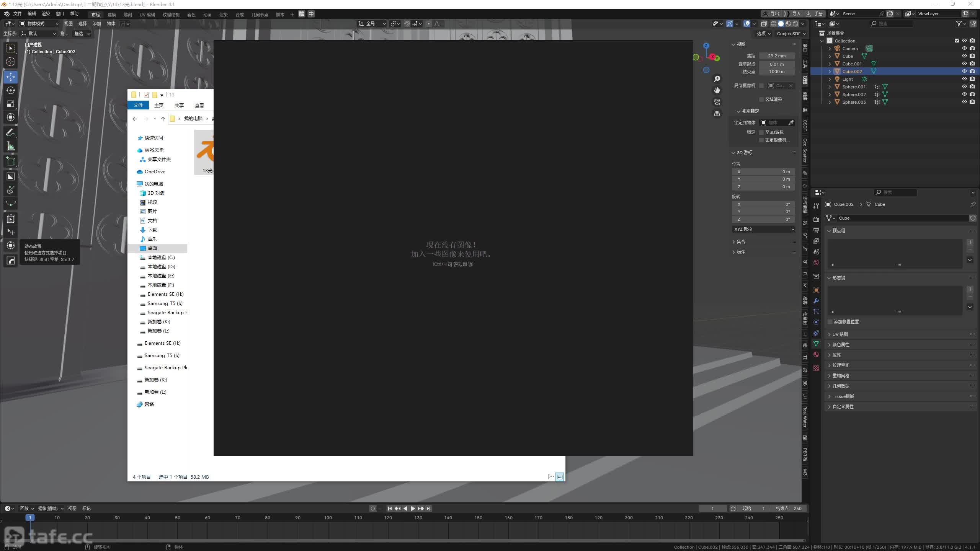Hide Light object in viewport
This screenshot has height=551, width=980.
tap(964, 79)
